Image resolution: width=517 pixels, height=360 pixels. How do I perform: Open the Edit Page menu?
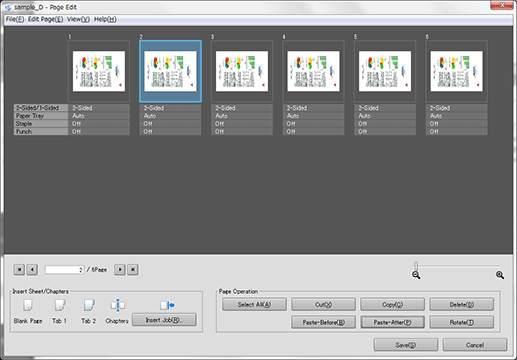pyautogui.click(x=45, y=19)
